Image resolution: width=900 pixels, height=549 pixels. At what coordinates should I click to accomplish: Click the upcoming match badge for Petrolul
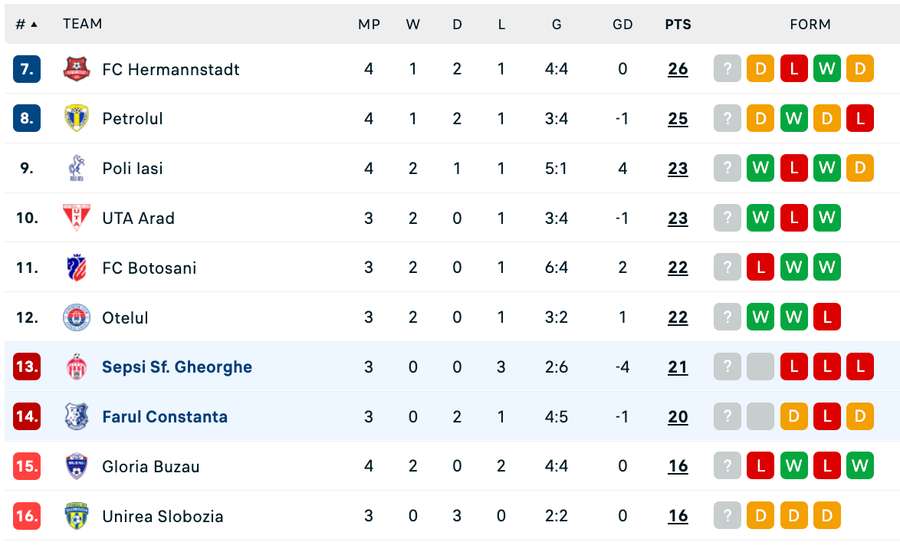pyautogui.click(x=727, y=118)
